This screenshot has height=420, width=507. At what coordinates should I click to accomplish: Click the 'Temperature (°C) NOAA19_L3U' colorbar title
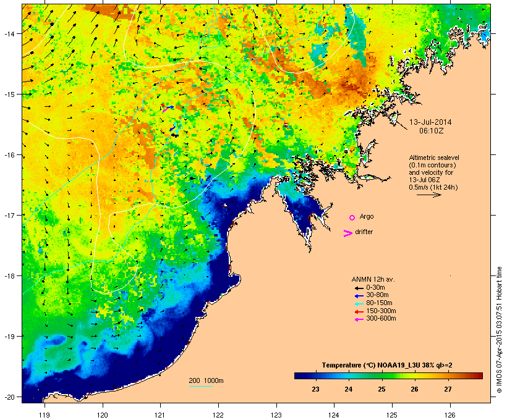pyautogui.click(x=371, y=366)
